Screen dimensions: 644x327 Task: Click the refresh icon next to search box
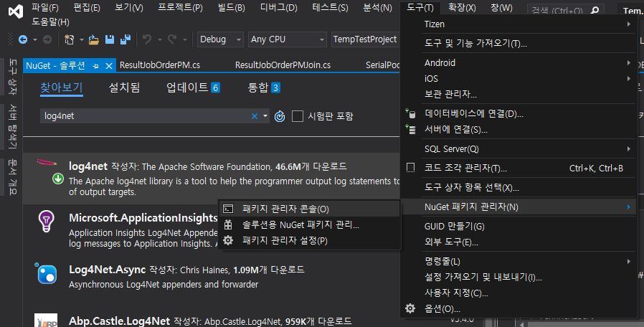[280, 116]
